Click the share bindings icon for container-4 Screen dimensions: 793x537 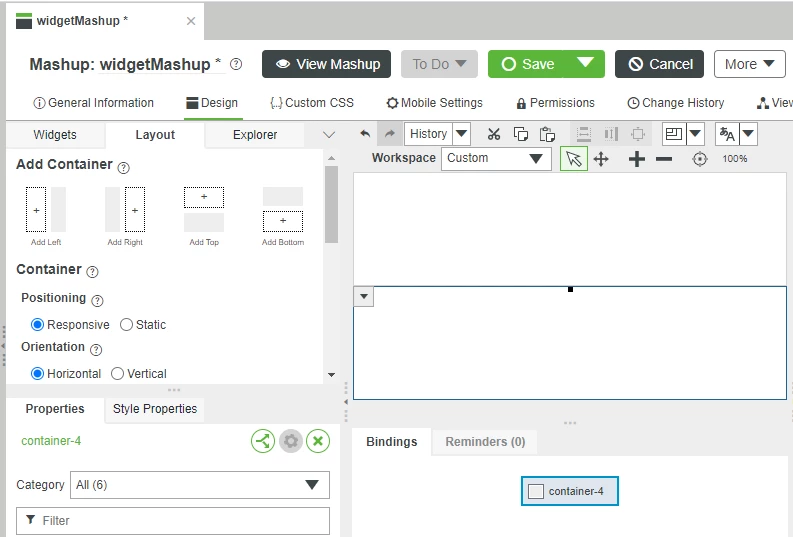(263, 441)
